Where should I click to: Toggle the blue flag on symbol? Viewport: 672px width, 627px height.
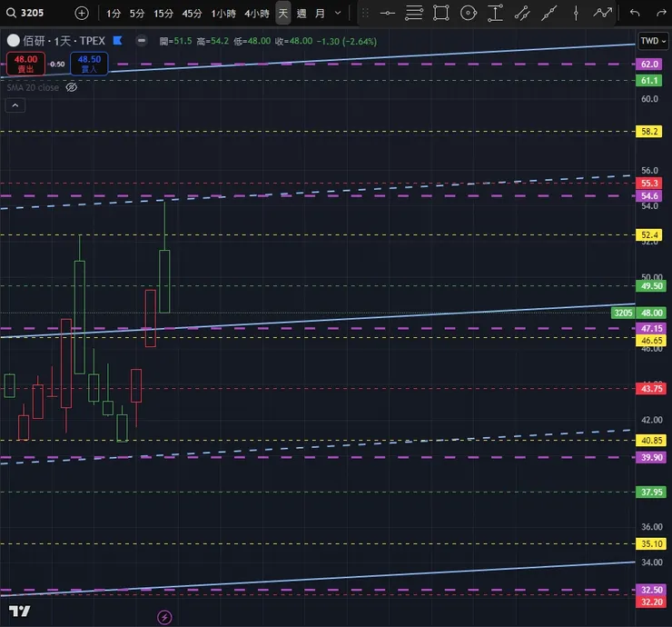[117, 41]
